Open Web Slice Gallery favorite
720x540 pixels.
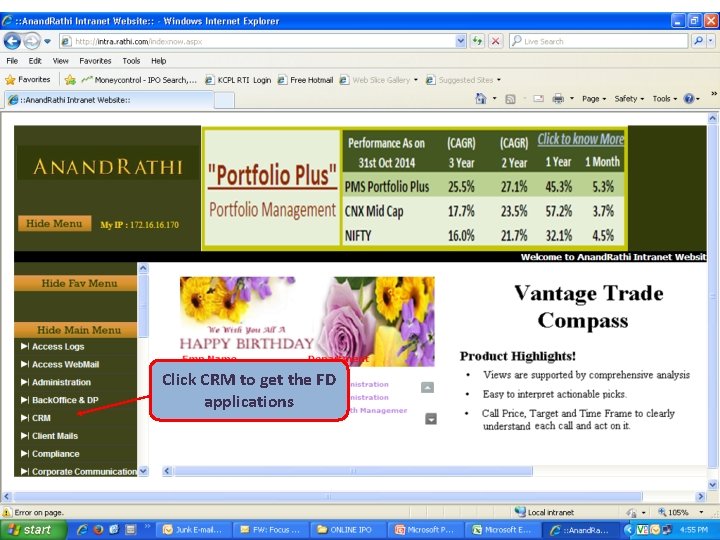[x=379, y=80]
